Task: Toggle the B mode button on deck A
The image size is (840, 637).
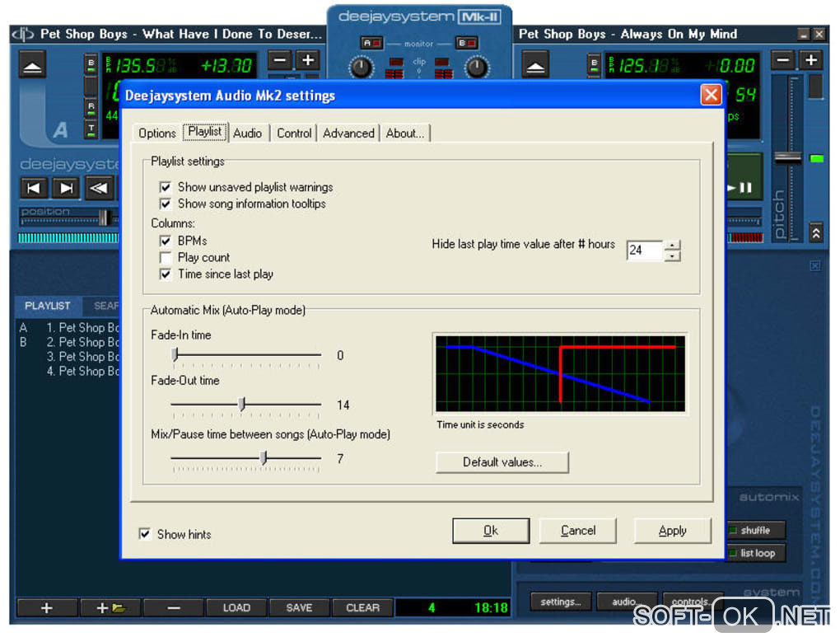Action: pyautogui.click(x=91, y=64)
